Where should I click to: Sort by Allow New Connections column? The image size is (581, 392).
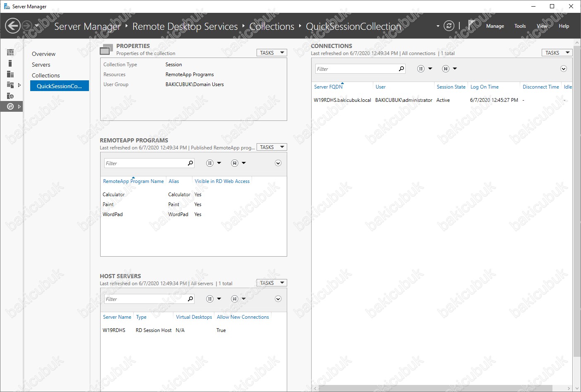243,317
